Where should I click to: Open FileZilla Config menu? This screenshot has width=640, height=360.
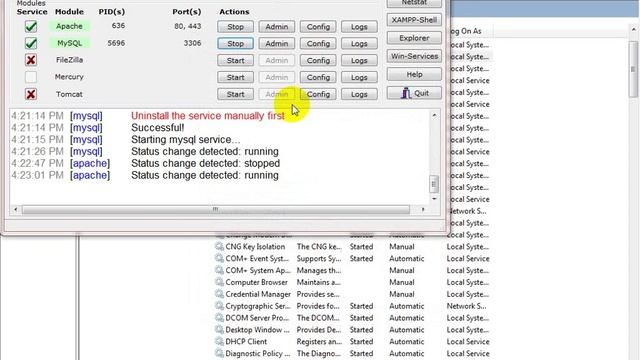pos(318,60)
